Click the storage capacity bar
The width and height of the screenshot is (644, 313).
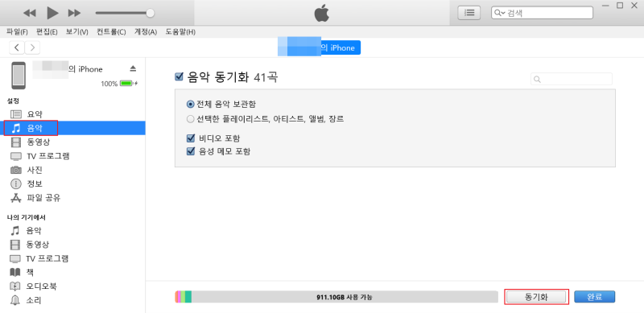(x=336, y=297)
